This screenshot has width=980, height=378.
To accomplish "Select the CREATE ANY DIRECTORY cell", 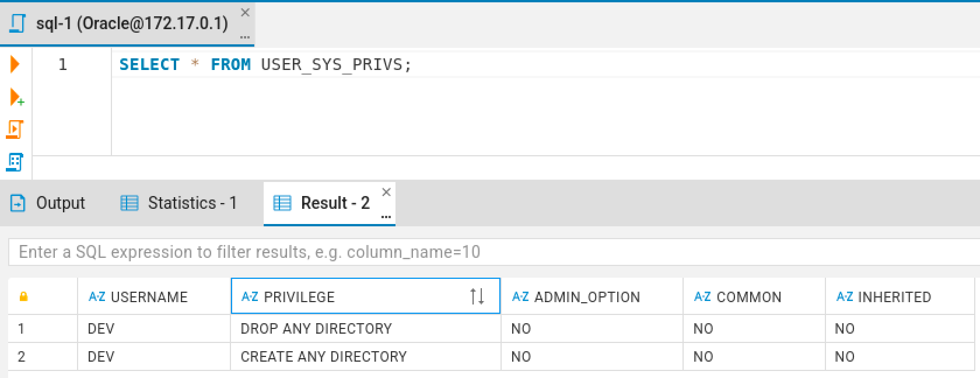I will (x=323, y=356).
